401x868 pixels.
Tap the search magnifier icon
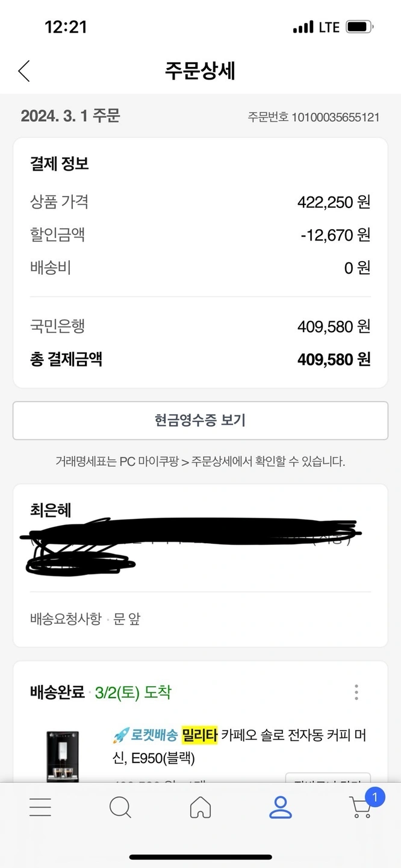pyautogui.click(x=120, y=807)
